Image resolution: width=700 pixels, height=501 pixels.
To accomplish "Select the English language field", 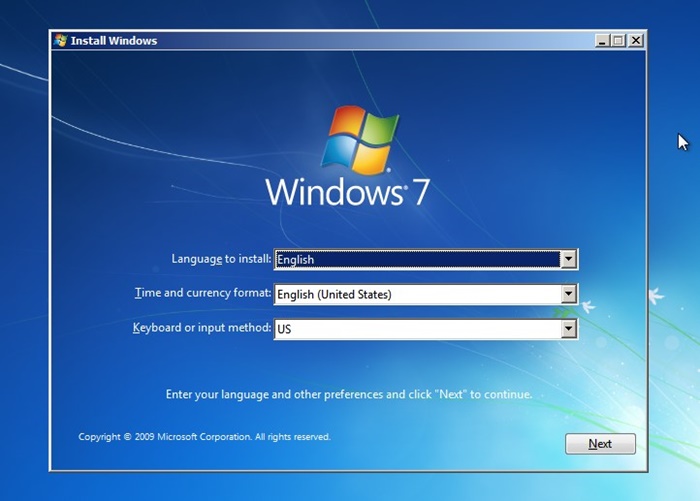I will click(425, 259).
